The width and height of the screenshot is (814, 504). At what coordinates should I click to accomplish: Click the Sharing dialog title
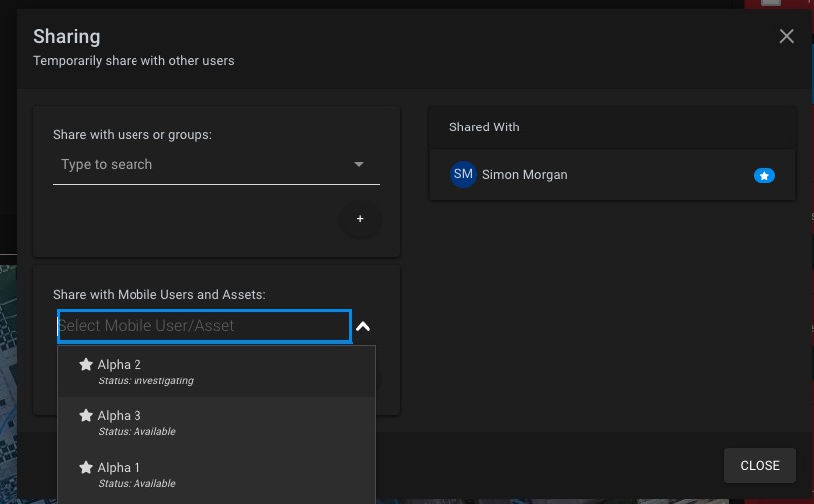(67, 36)
